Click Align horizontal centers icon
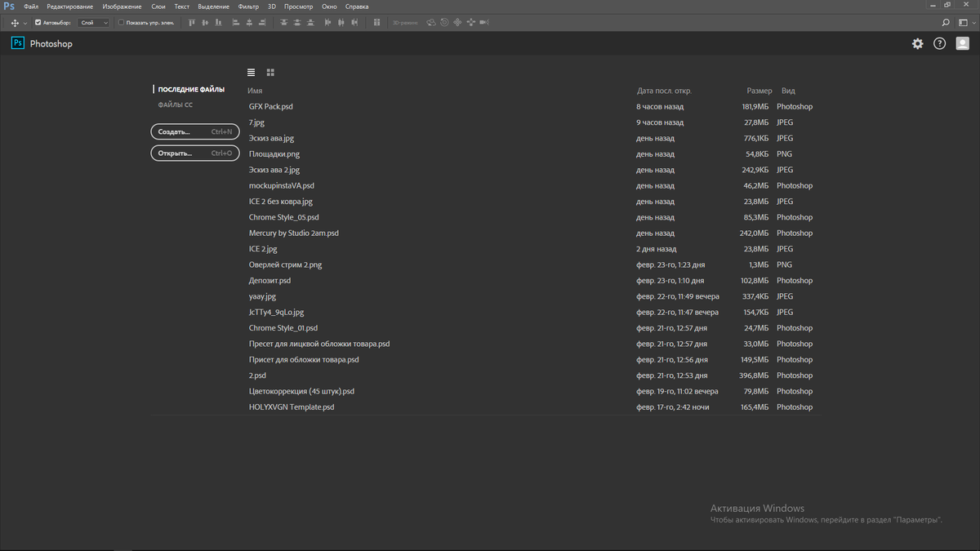980x551 pixels. click(248, 23)
